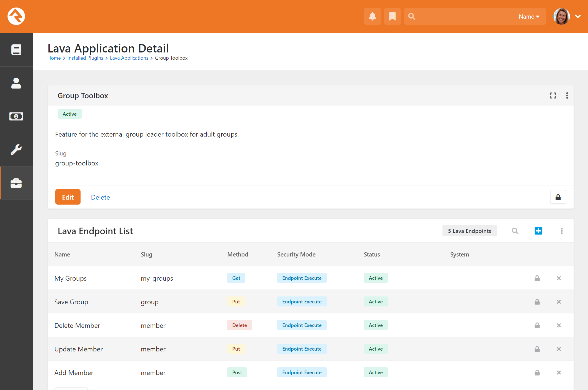Image resolution: width=588 pixels, height=390 pixels.
Task: Open the Finance money sidebar icon
Action: point(16,116)
